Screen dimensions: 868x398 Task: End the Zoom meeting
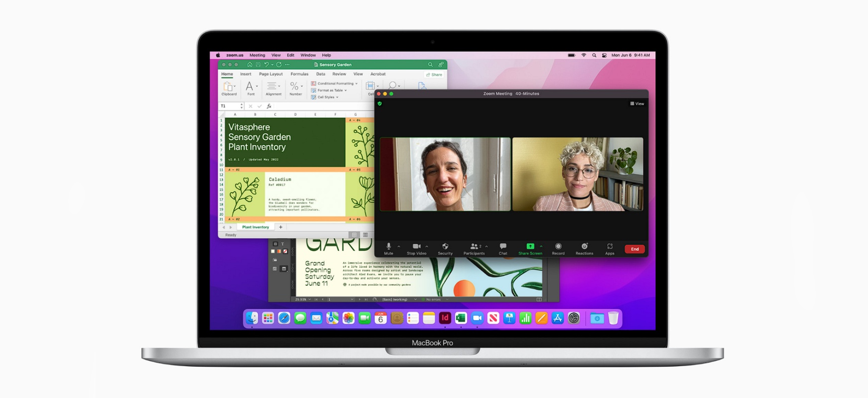[635, 249]
